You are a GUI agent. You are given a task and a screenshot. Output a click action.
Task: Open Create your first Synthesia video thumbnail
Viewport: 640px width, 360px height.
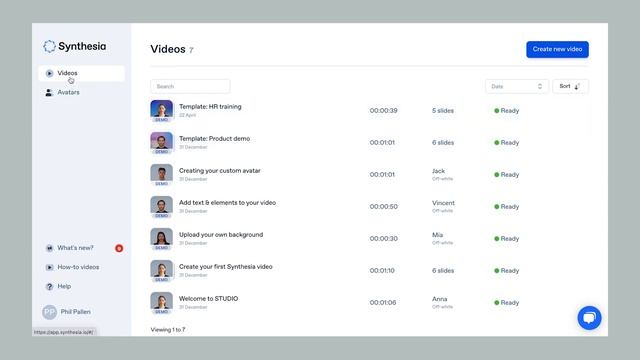(x=162, y=271)
